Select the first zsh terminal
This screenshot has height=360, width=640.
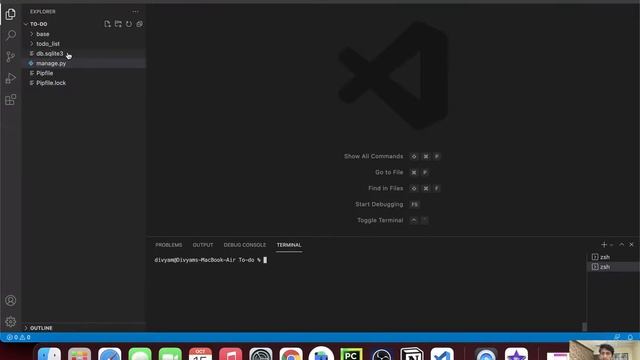pyautogui.click(x=613, y=257)
